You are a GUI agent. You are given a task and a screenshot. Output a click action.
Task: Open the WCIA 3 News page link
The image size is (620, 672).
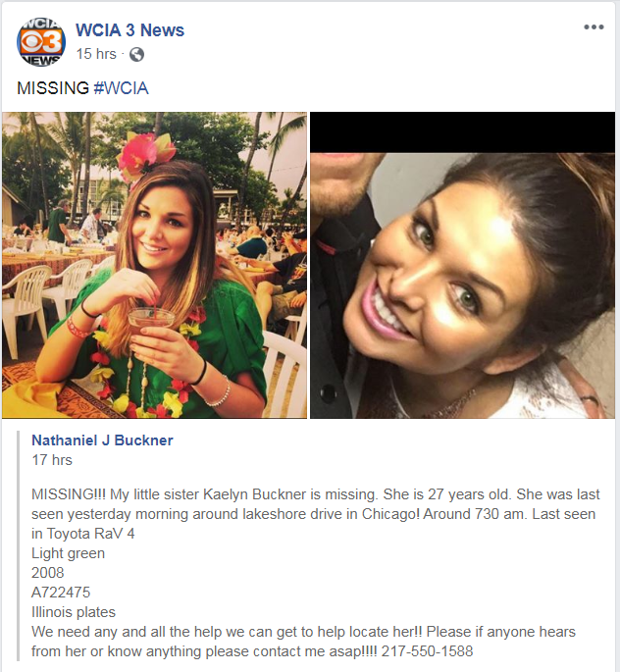coord(129,30)
